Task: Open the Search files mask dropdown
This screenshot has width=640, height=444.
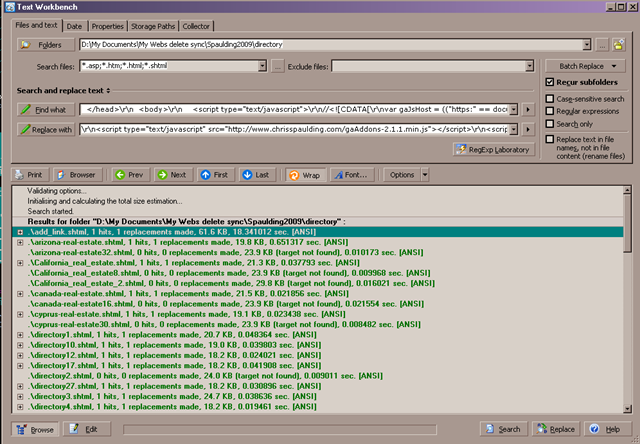Action: click(x=262, y=66)
